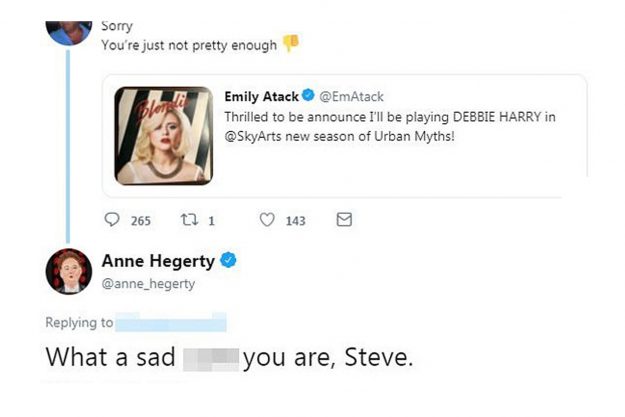The width and height of the screenshot is (625, 417).
Task: Click the Anne Hegerty display name
Action: click(x=157, y=261)
